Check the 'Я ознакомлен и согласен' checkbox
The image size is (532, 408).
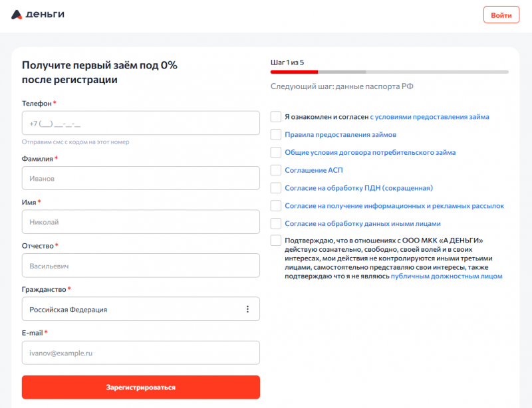coord(276,117)
